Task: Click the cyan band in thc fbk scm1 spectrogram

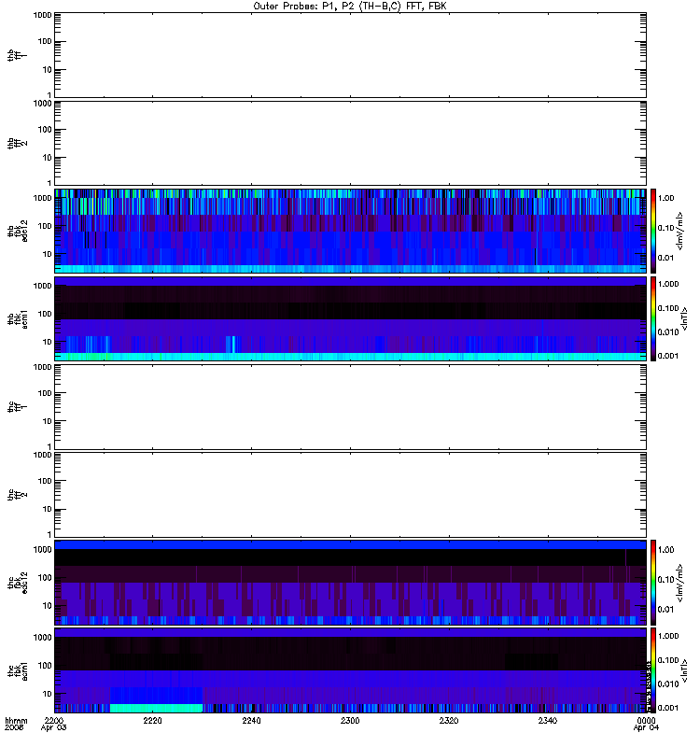Action: (x=157, y=709)
